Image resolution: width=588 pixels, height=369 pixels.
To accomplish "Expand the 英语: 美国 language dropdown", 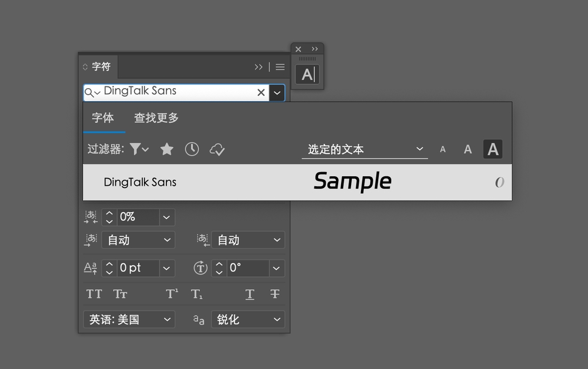I will (x=129, y=320).
